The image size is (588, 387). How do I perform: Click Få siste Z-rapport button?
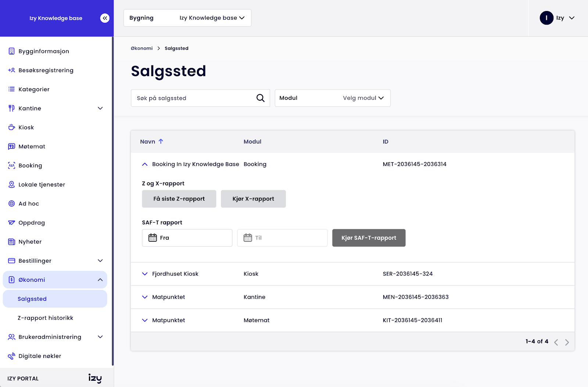coord(179,199)
